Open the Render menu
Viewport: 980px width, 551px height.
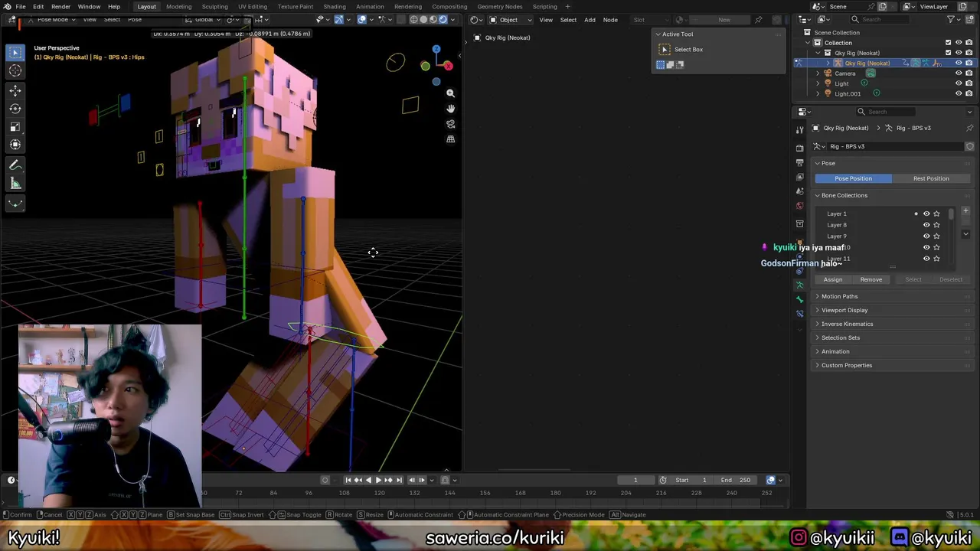pyautogui.click(x=60, y=6)
